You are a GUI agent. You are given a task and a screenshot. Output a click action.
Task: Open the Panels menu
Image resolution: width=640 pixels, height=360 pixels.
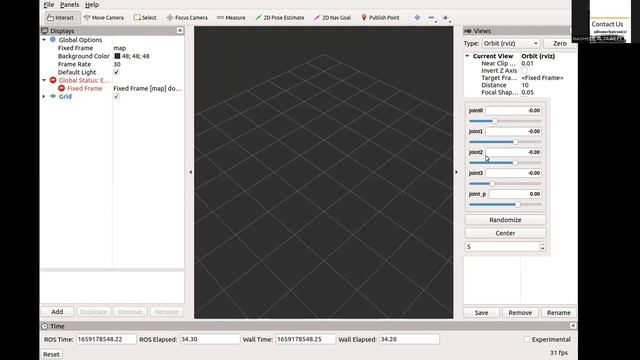click(x=69, y=5)
